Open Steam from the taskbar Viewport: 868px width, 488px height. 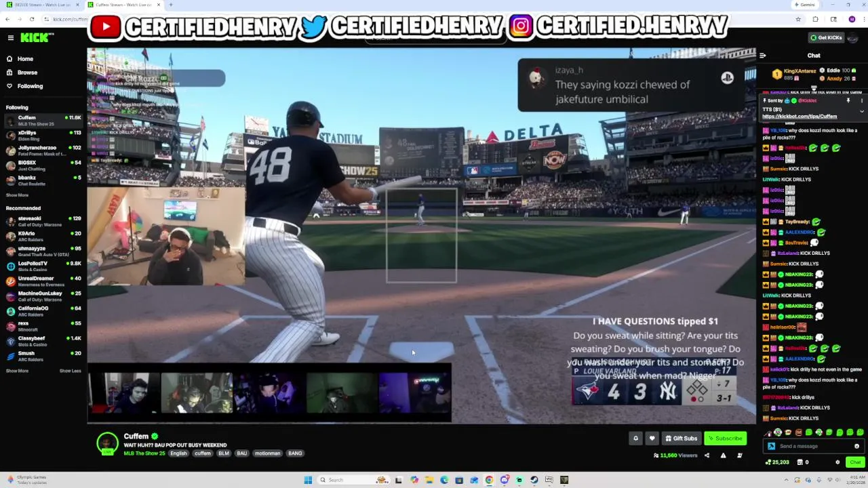(534, 480)
